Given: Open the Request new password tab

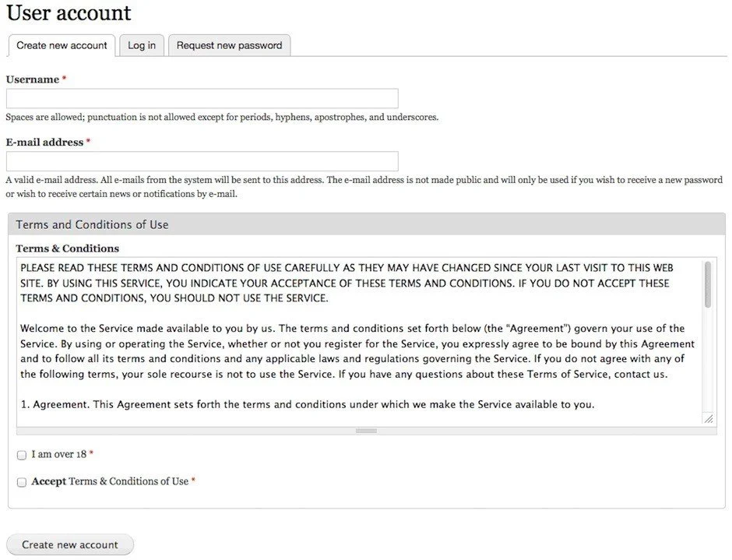Looking at the screenshot, I should tap(229, 45).
